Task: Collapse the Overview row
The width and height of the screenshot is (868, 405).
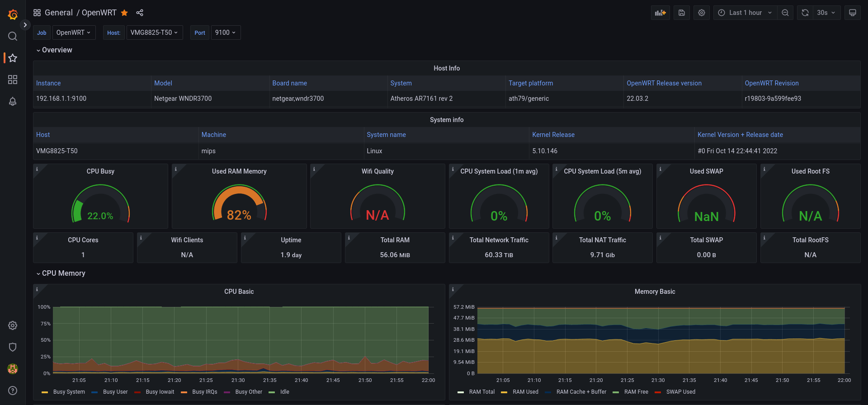Action: point(54,50)
